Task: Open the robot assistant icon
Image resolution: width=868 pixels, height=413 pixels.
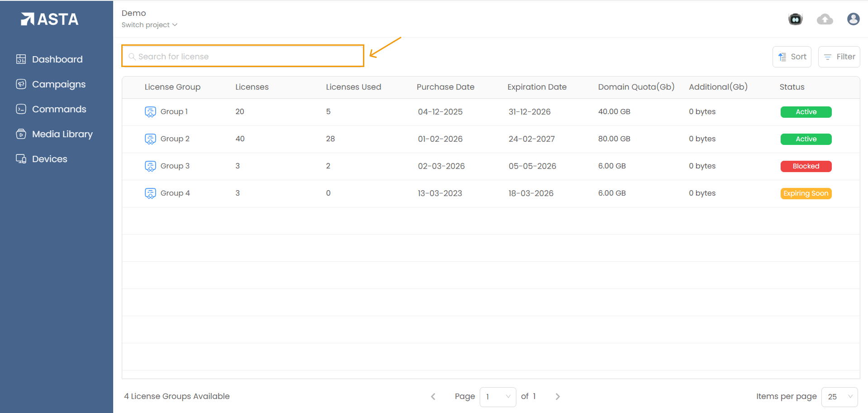Action: [x=795, y=19]
